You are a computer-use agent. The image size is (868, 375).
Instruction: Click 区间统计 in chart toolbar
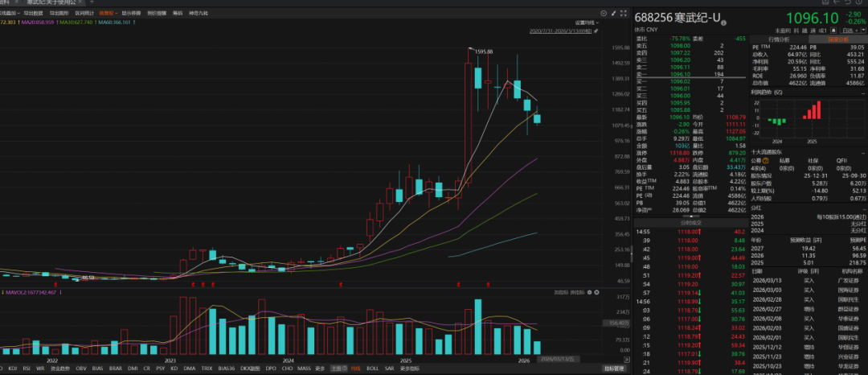[84, 14]
